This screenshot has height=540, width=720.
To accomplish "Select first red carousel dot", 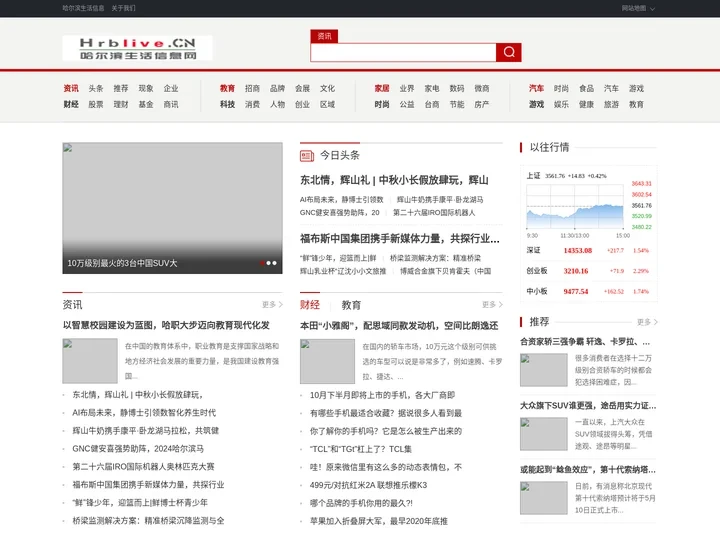I will [x=262, y=263].
